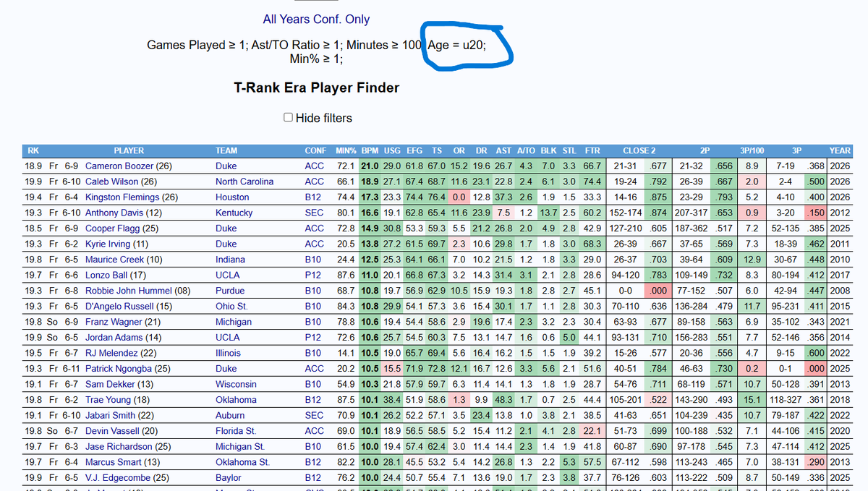This screenshot has height=491, width=868.
Task: Open Wisconsin team link
Action: click(x=236, y=385)
